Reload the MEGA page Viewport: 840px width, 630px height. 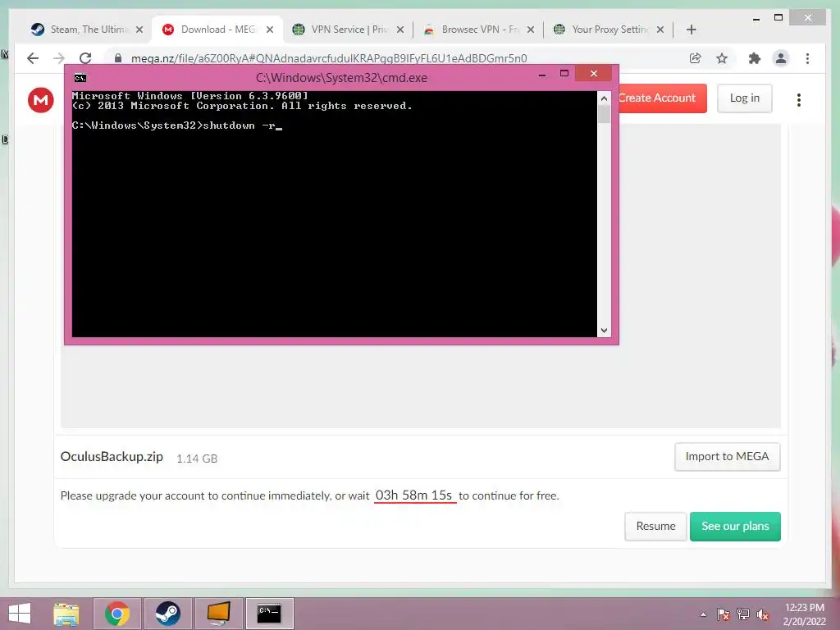coord(85,58)
